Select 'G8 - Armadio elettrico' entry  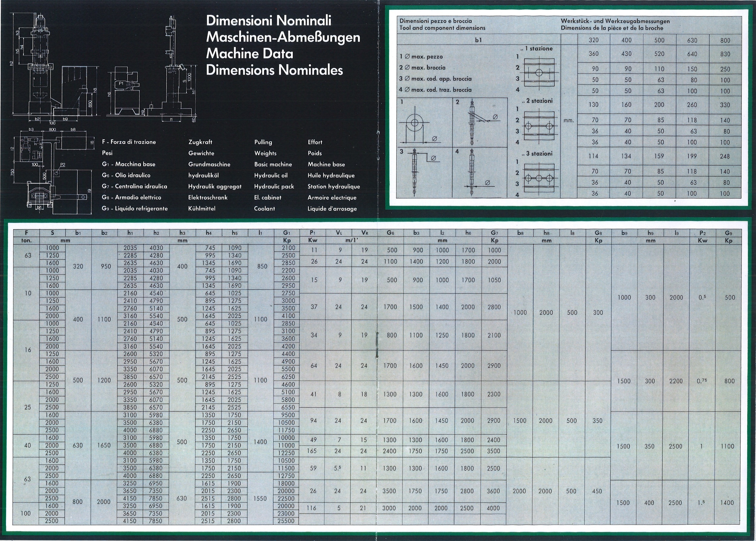132,197
